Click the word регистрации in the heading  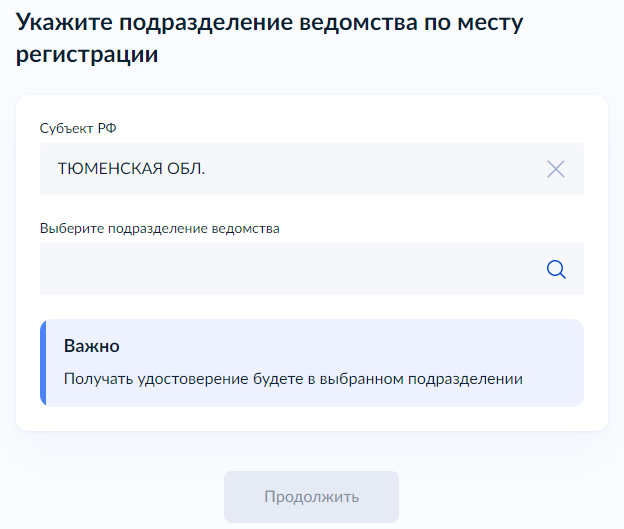pyautogui.click(x=88, y=56)
